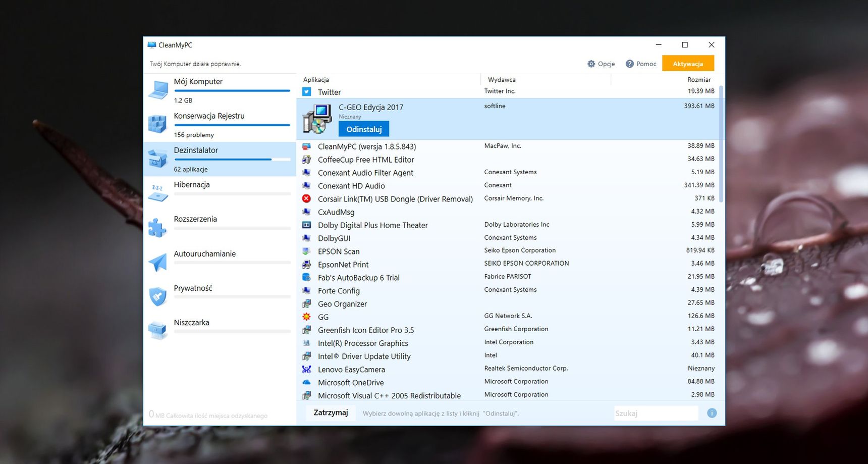Screen dimensions: 868x464
Task: Click the Lenovo EasyCamera icon
Action: pyautogui.click(x=306, y=369)
